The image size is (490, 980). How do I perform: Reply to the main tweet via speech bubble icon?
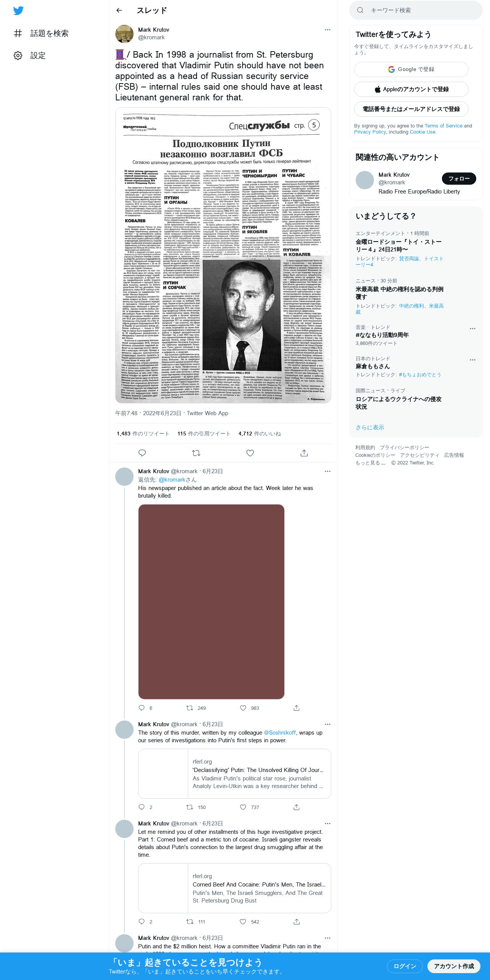click(142, 453)
